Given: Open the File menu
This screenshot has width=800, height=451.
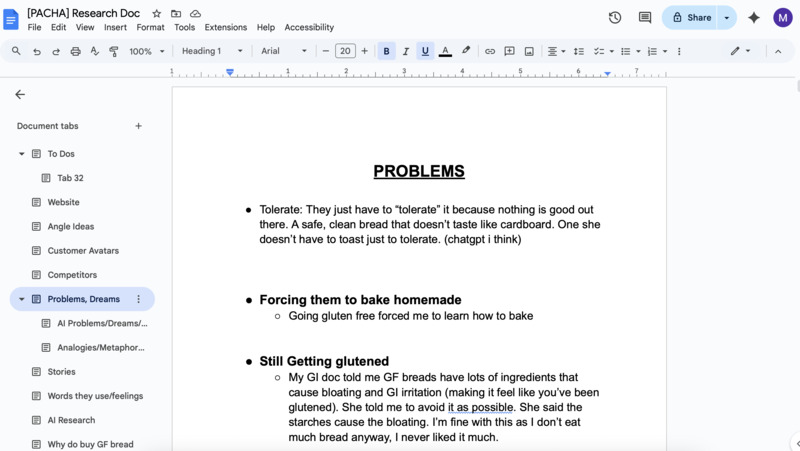Looking at the screenshot, I should (x=34, y=28).
